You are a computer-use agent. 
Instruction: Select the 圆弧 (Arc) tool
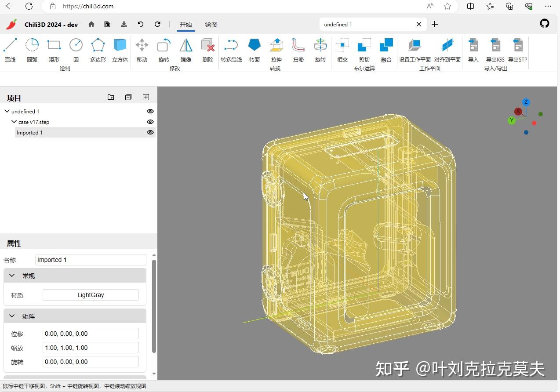tap(31, 48)
